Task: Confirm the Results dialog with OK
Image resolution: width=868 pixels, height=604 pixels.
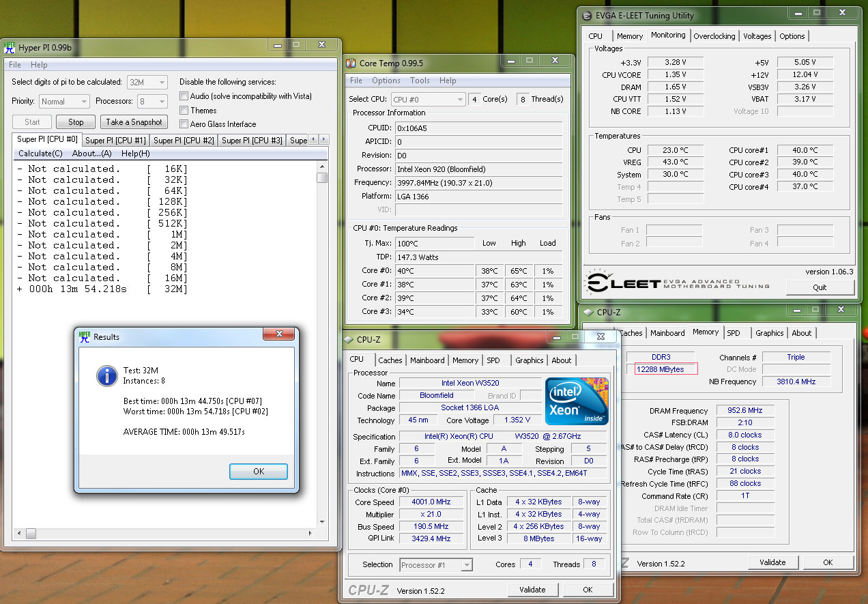Action: pyautogui.click(x=259, y=472)
